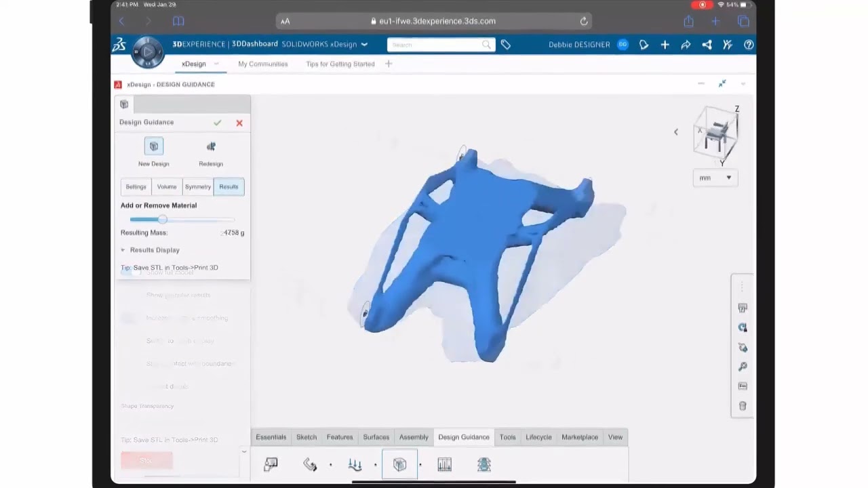The image size is (868, 488).
Task: Open the Sketch toolbar tab
Action: (x=307, y=437)
